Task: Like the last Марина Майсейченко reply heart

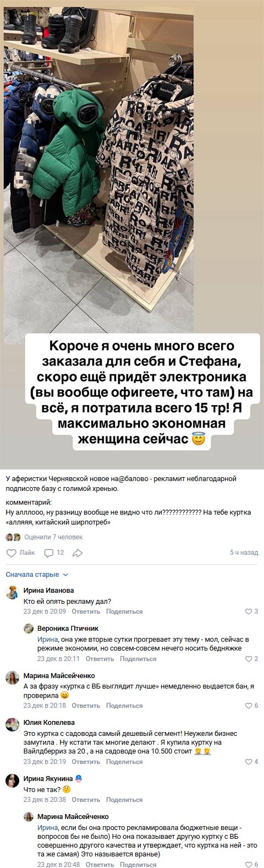Action: [x=250, y=865]
